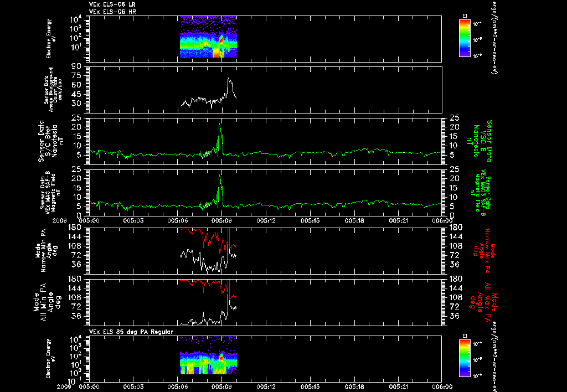Click '005:03' on the bottom time axis

click(x=133, y=386)
